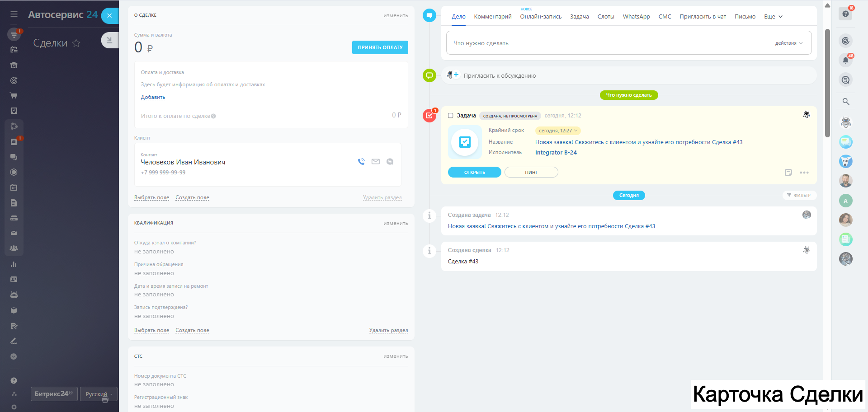
Task: Check the Задача completion checkbox
Action: click(x=451, y=116)
